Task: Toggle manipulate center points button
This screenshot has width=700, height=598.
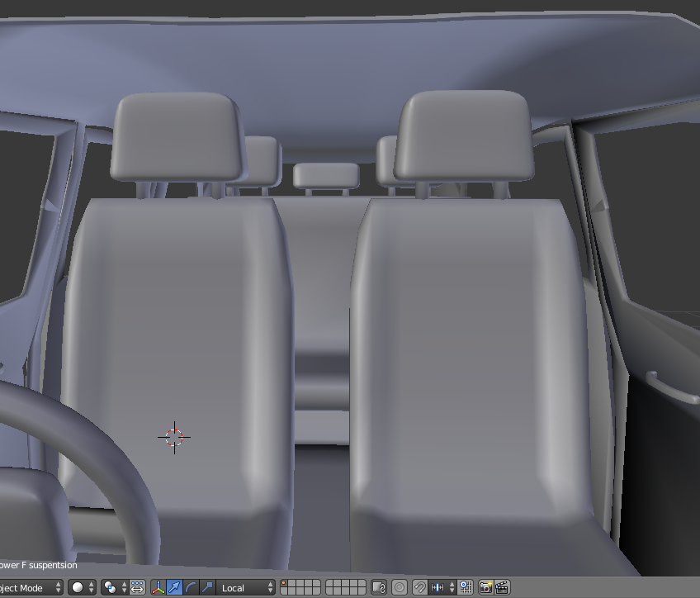Action: pos(137,588)
